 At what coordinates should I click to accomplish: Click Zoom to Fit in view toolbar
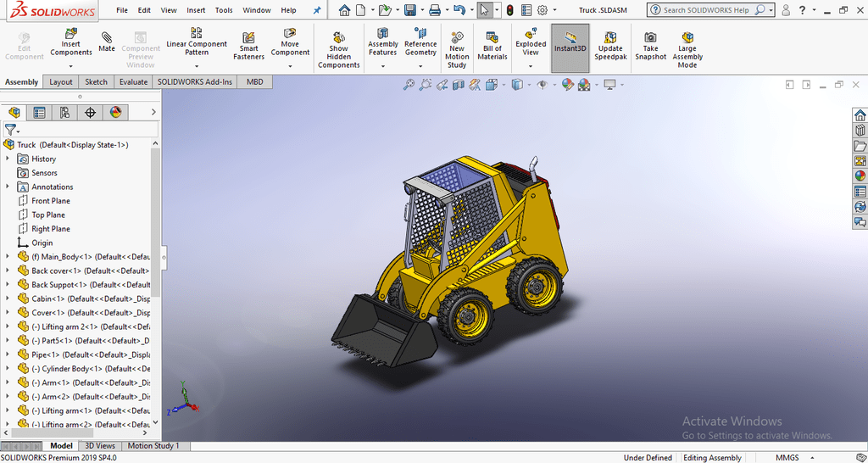coord(409,85)
